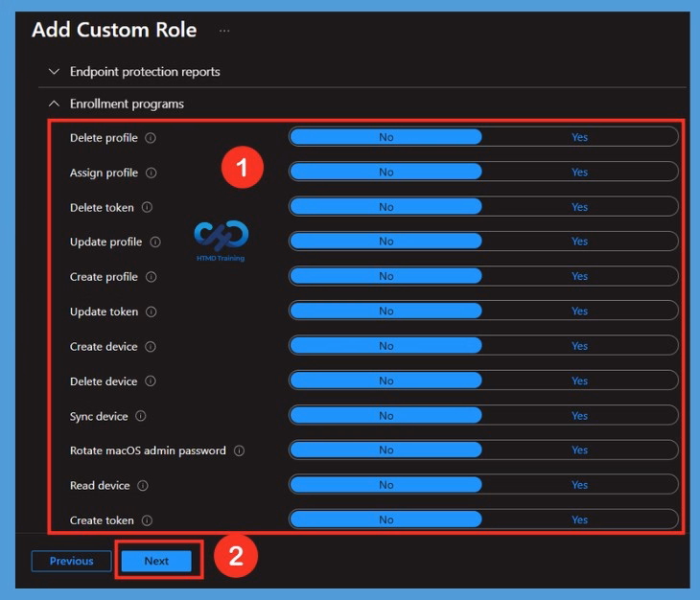Select No for Delete token
The image size is (700, 600).
coord(386,206)
